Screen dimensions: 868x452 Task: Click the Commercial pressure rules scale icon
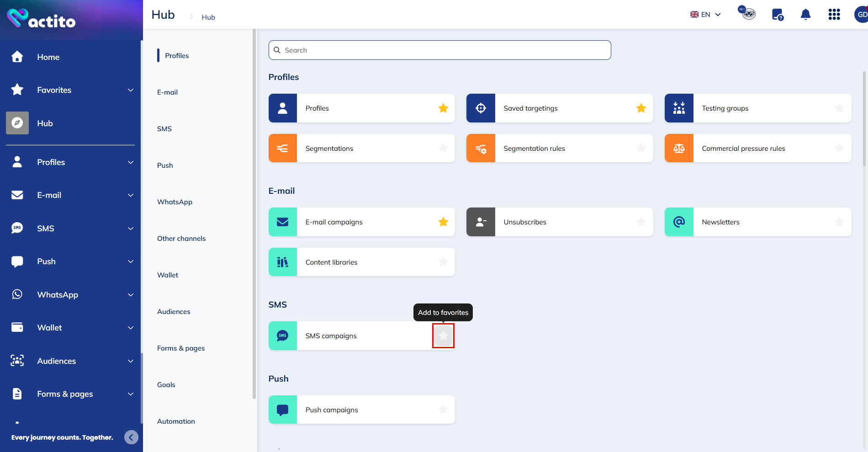(679, 148)
